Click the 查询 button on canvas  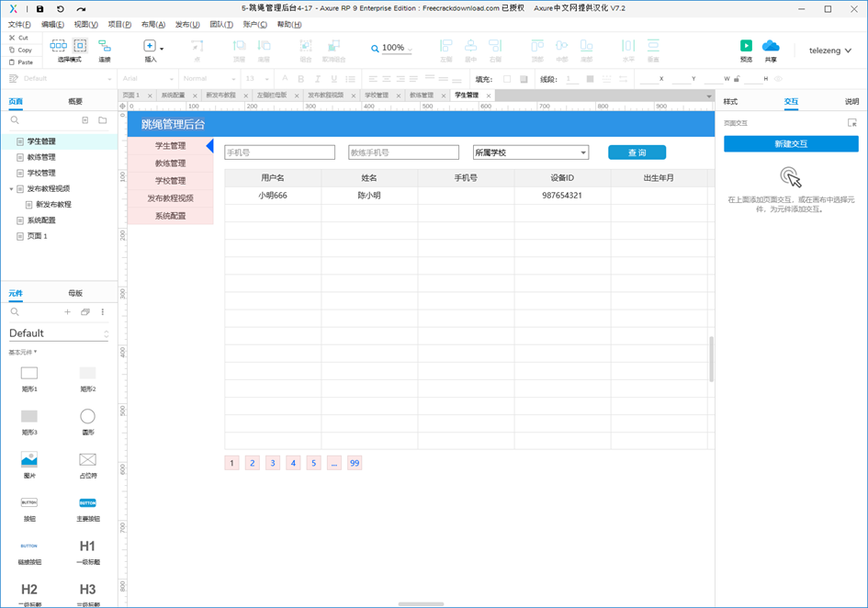(x=637, y=152)
